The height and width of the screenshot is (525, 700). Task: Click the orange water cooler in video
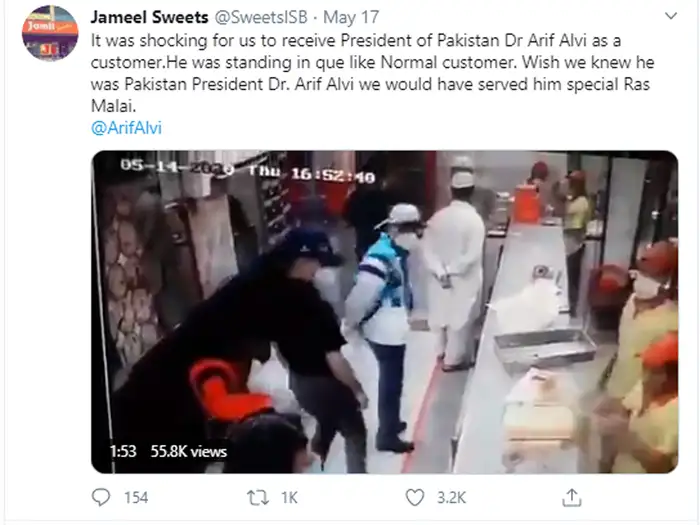[527, 203]
